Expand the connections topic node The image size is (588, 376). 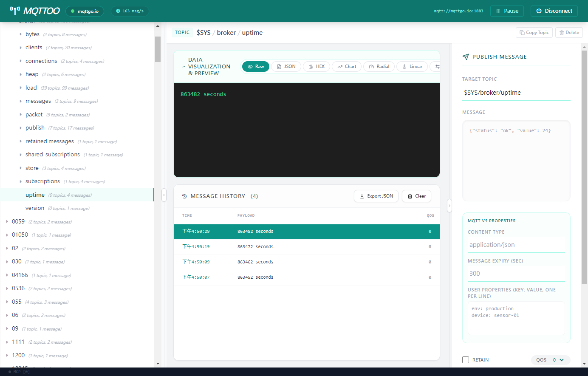click(20, 61)
